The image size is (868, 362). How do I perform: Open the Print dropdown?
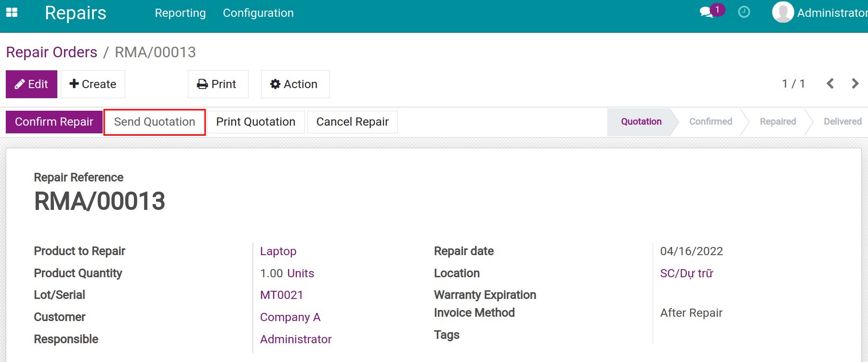[218, 84]
